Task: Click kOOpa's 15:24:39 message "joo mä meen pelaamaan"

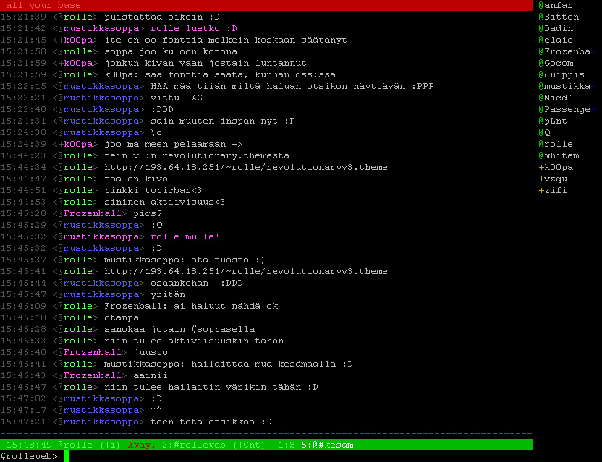Action: tap(173, 144)
